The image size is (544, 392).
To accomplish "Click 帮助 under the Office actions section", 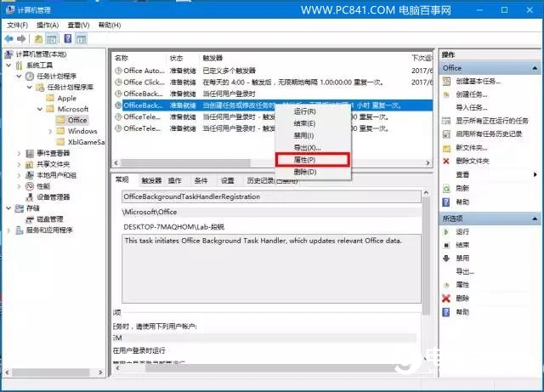I will click(x=462, y=202).
